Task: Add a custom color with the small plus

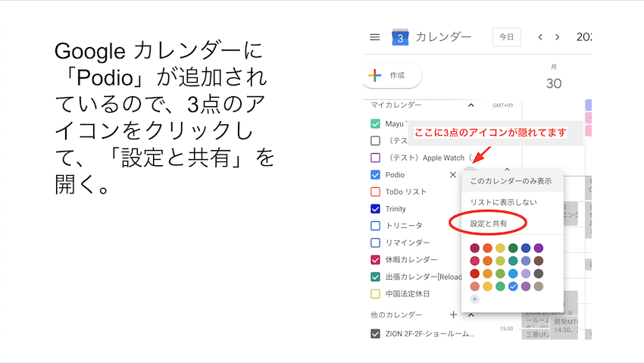Action: tap(475, 299)
